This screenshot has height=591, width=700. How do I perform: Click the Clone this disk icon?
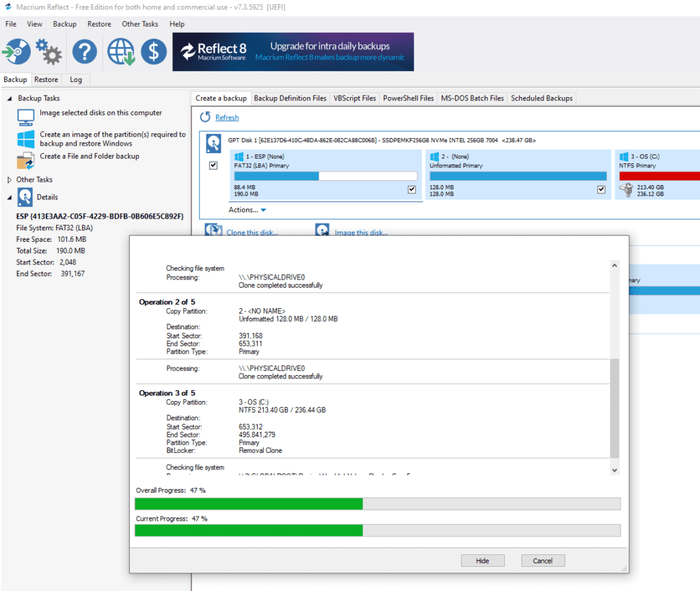(x=213, y=230)
